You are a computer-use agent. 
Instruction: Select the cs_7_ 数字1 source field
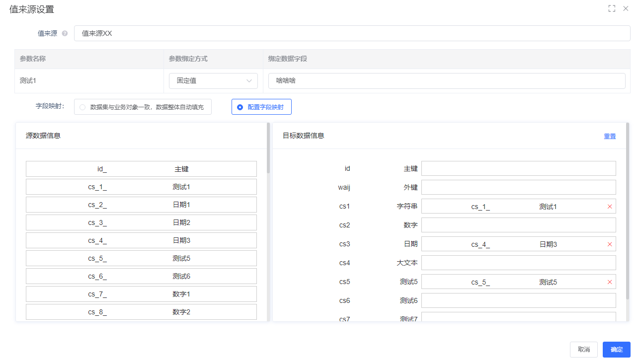pos(141,294)
